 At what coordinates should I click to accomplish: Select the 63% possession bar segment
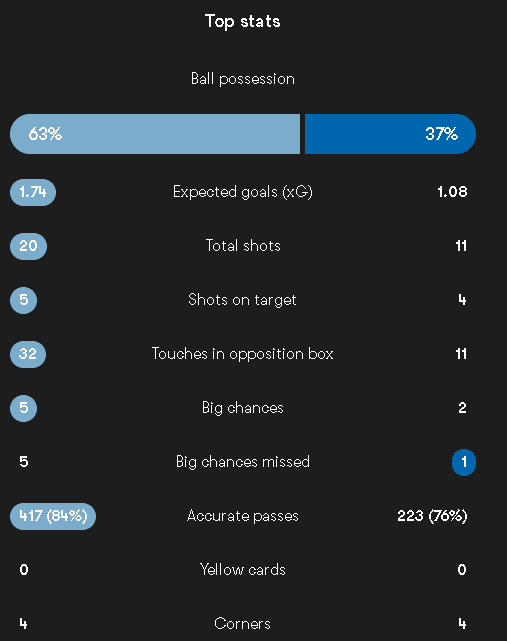pyautogui.click(x=155, y=134)
